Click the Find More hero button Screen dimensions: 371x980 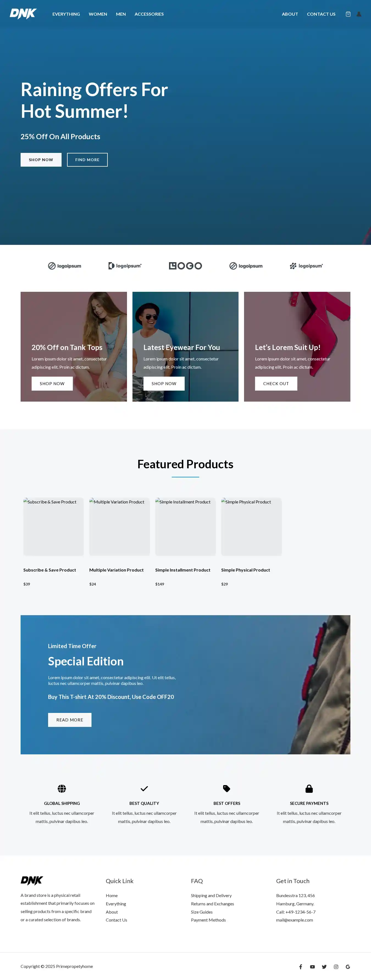pos(87,160)
